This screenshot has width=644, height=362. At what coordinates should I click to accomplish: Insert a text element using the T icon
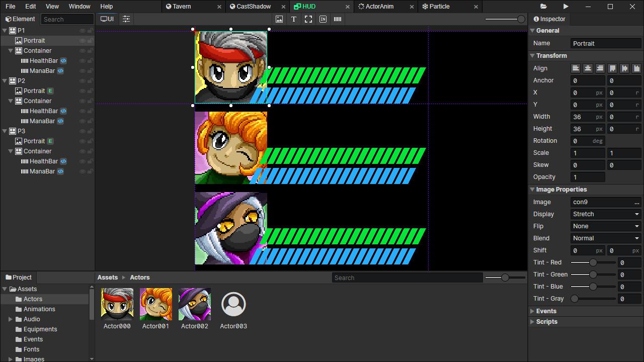point(294,19)
